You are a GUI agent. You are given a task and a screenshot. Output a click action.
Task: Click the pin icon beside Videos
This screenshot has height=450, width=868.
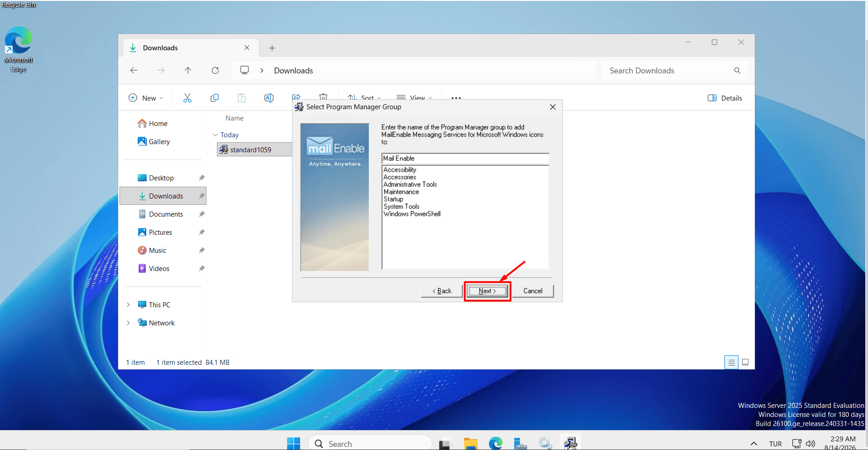201,268
